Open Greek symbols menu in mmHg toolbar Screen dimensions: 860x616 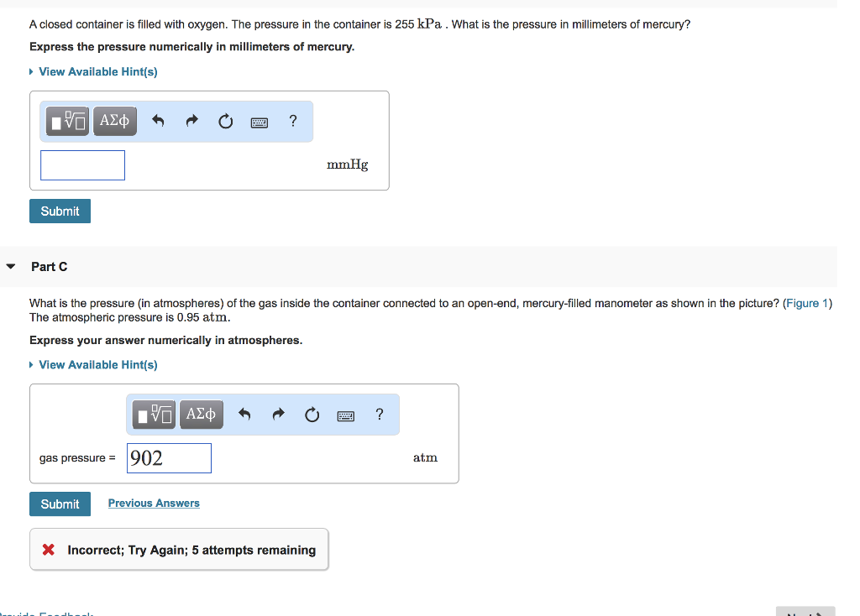tap(114, 122)
